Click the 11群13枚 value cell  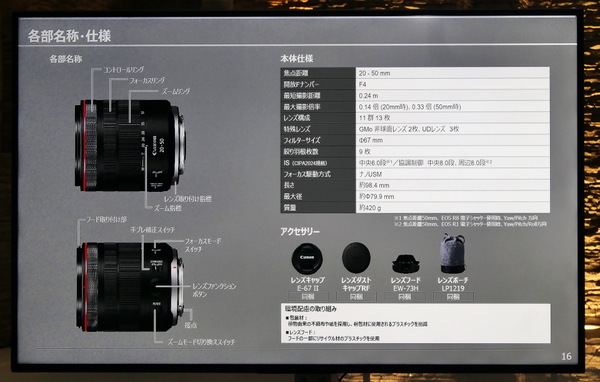(x=453, y=118)
